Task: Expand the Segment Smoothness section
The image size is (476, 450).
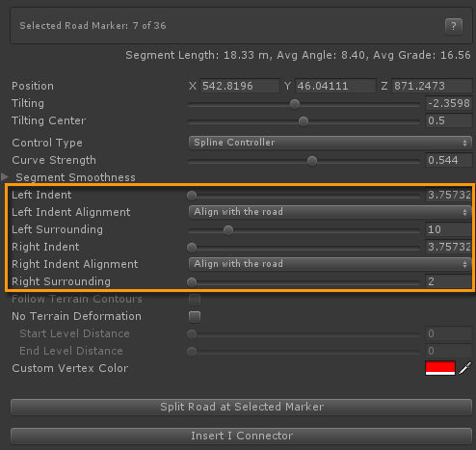Action: click(5, 176)
